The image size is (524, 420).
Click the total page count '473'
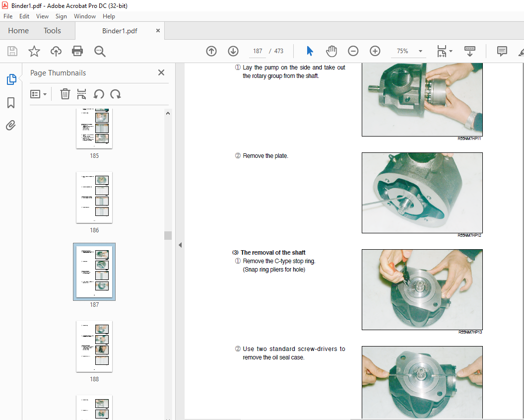tap(279, 51)
